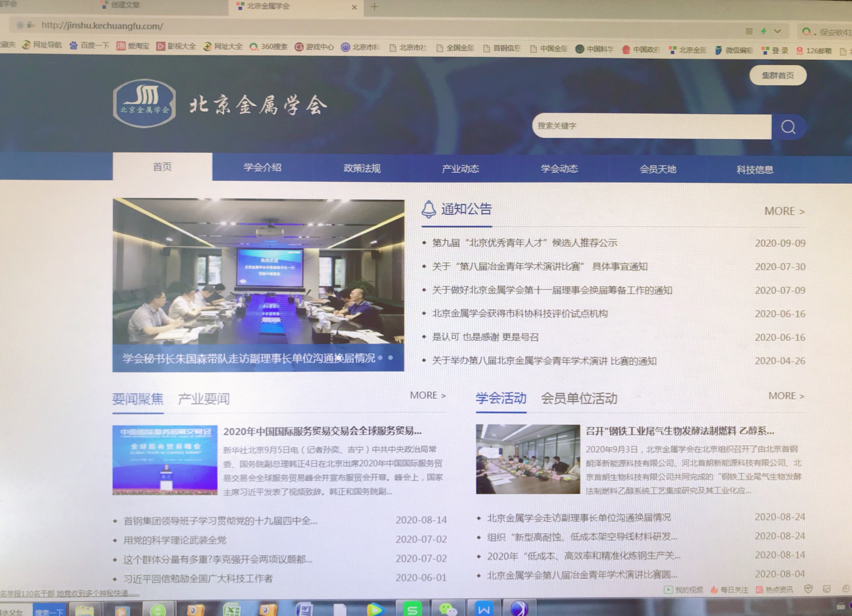Open the 学会介绍 navigation menu

click(262, 167)
